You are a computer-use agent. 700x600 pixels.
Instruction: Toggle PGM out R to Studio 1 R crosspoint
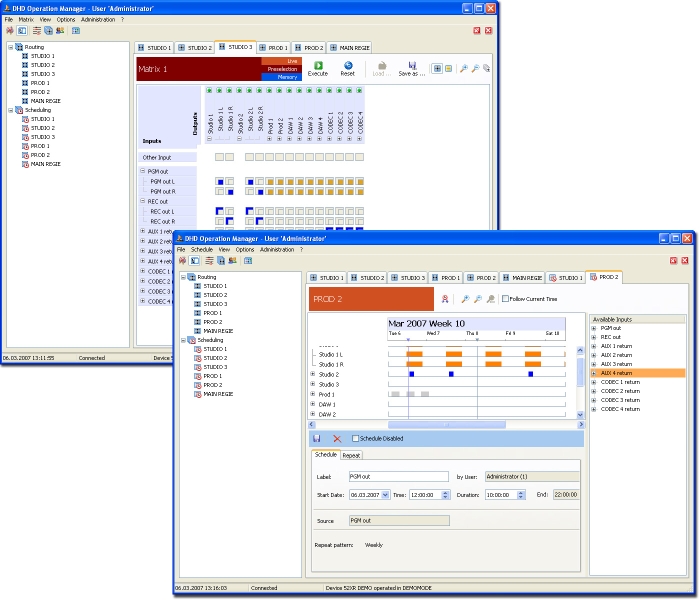tap(230, 192)
